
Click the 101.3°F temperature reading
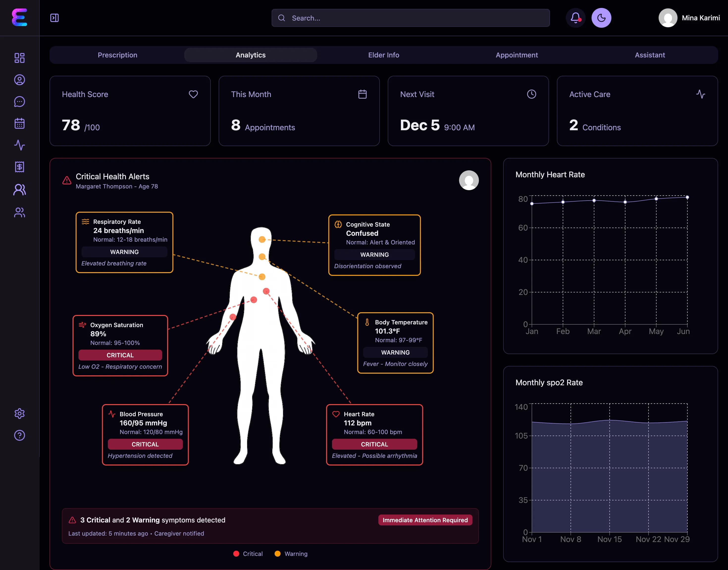click(x=387, y=331)
